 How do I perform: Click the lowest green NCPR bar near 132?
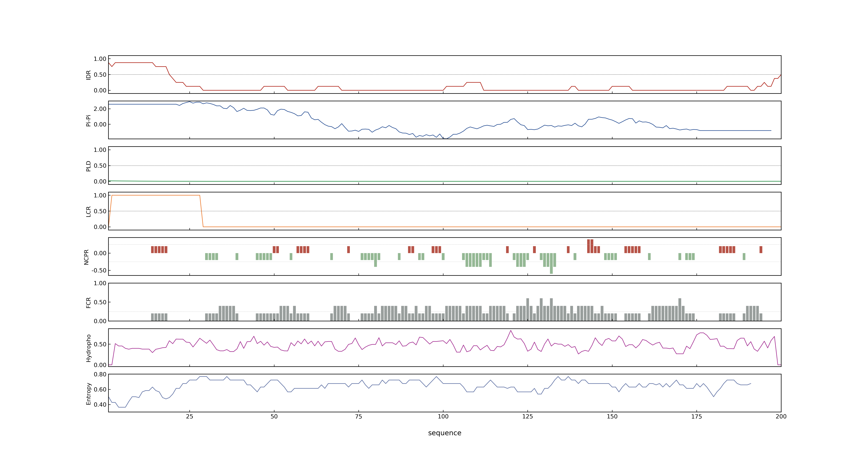coord(551,264)
